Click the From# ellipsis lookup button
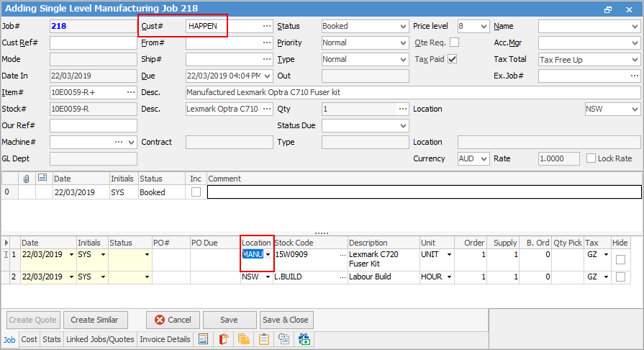 tap(267, 42)
